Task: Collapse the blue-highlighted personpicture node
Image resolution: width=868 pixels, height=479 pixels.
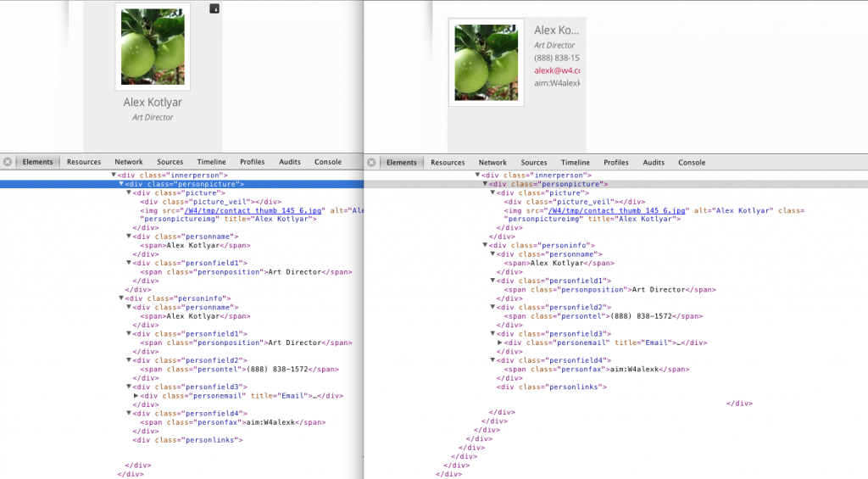Action: [x=121, y=183]
